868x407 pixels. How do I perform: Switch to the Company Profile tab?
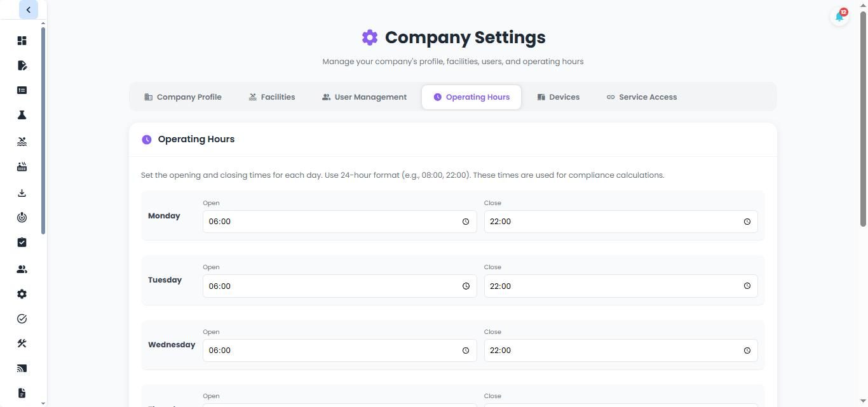[183, 97]
